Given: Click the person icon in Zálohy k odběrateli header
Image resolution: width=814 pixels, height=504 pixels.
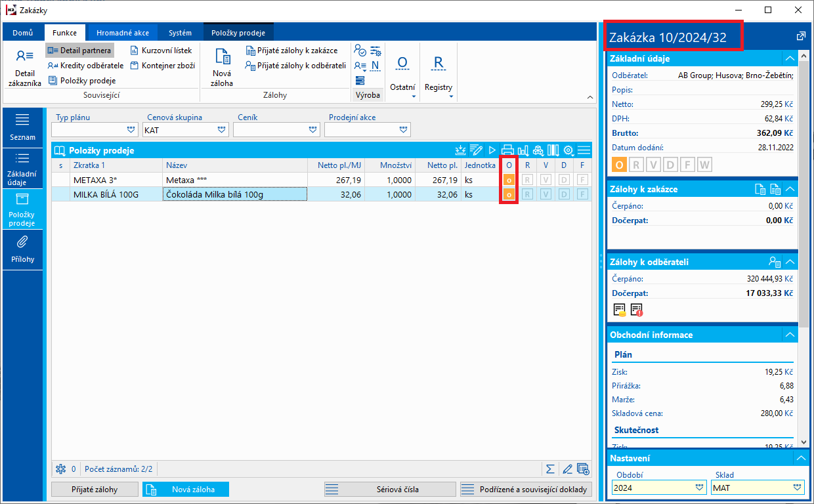Looking at the screenshot, I should [775, 262].
